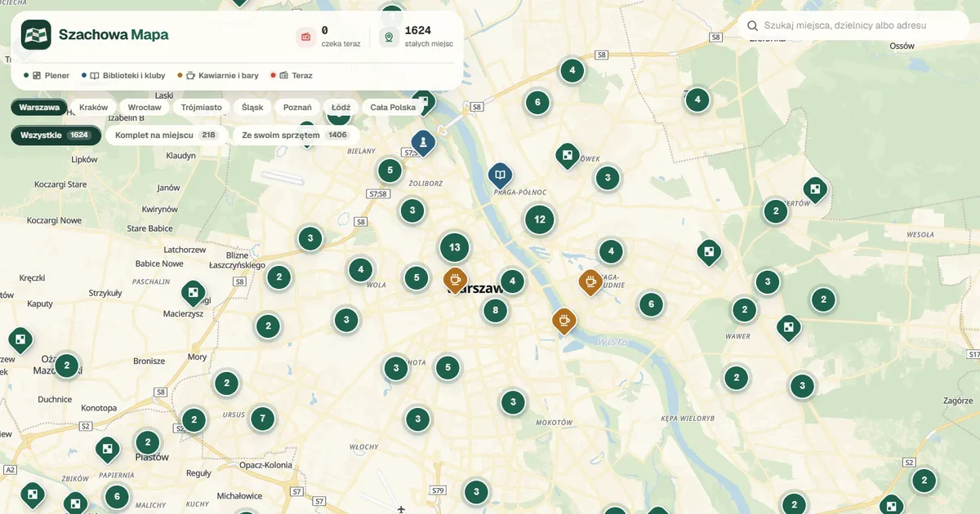
Task: Click the red 'czeka teraz' counter icon
Action: point(306,37)
